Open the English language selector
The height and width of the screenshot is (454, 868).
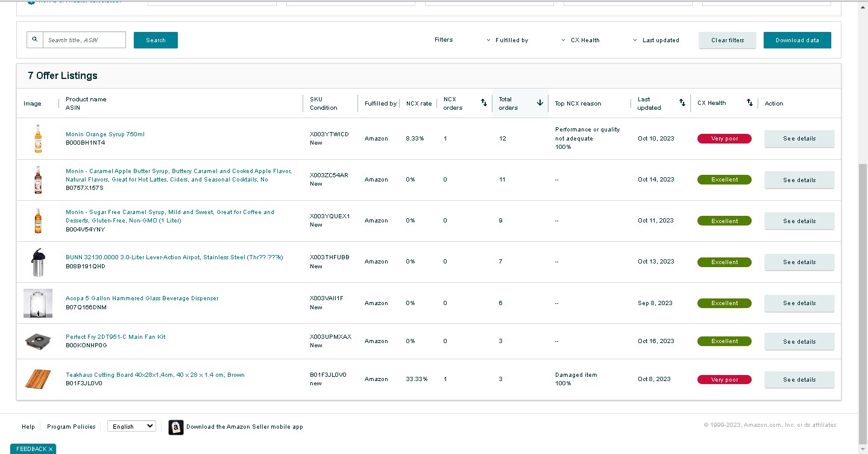click(131, 426)
